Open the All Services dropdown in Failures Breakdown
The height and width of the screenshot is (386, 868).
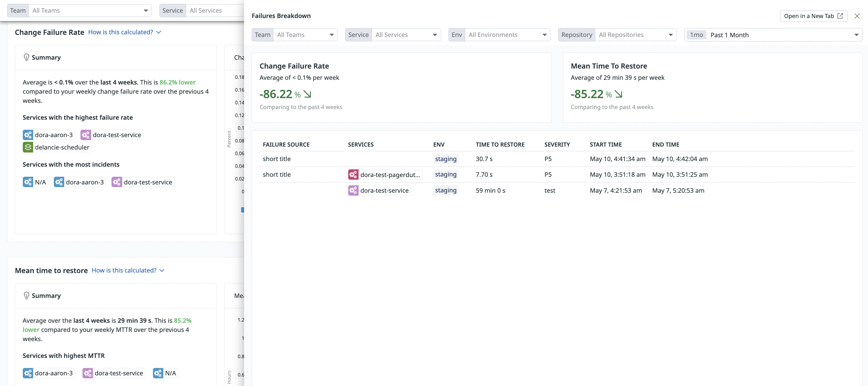click(x=406, y=35)
